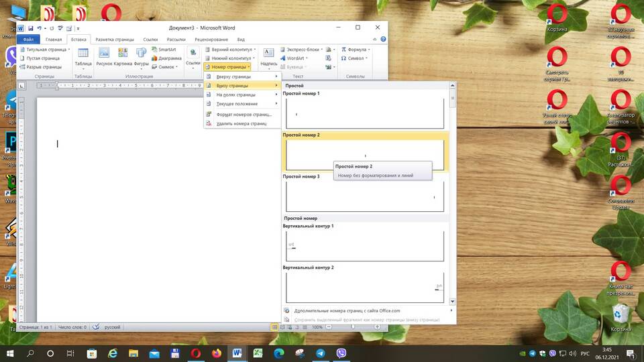Open the Ссылки (References) ribbon tab
Image resolution: width=644 pixels, height=362 pixels.
tap(150, 40)
